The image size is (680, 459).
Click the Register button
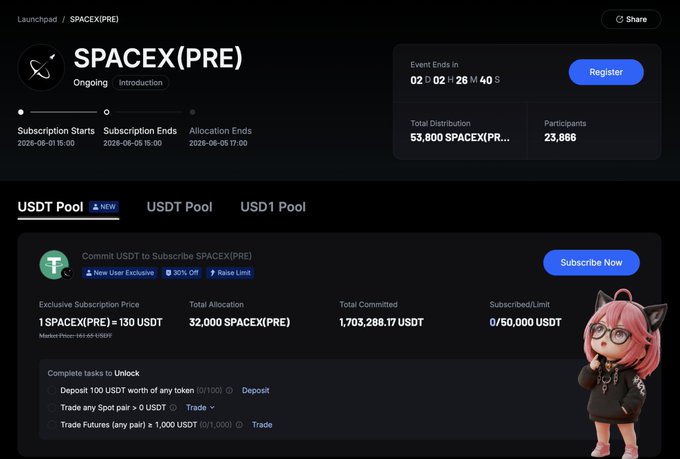pos(606,72)
